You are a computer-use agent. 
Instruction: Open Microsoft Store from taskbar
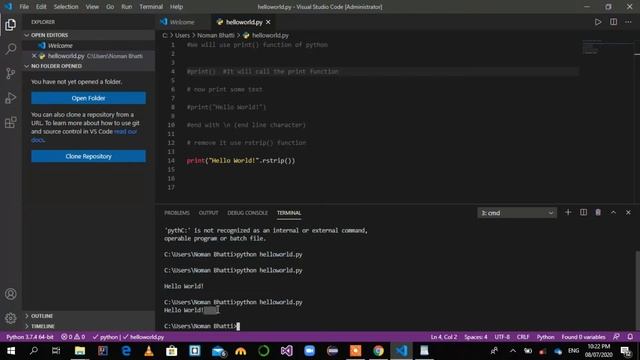point(171,351)
